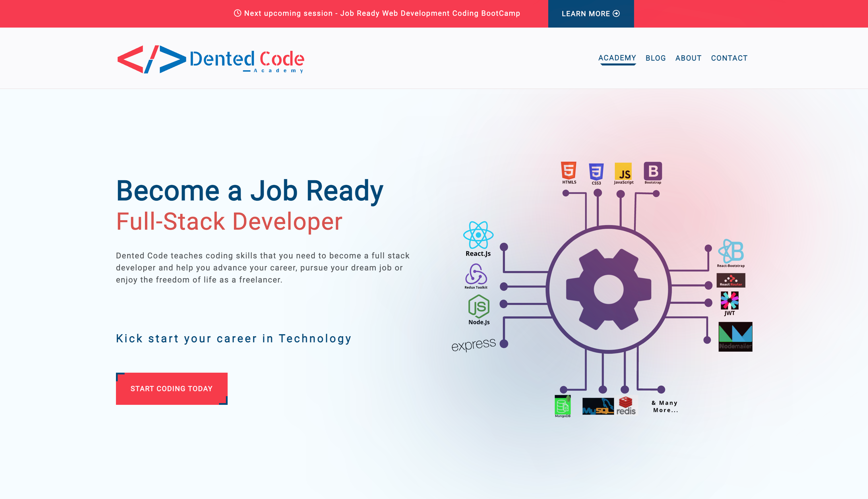Click the Bootstrap B logo icon
Screen dimensions: 868x499
653,171
